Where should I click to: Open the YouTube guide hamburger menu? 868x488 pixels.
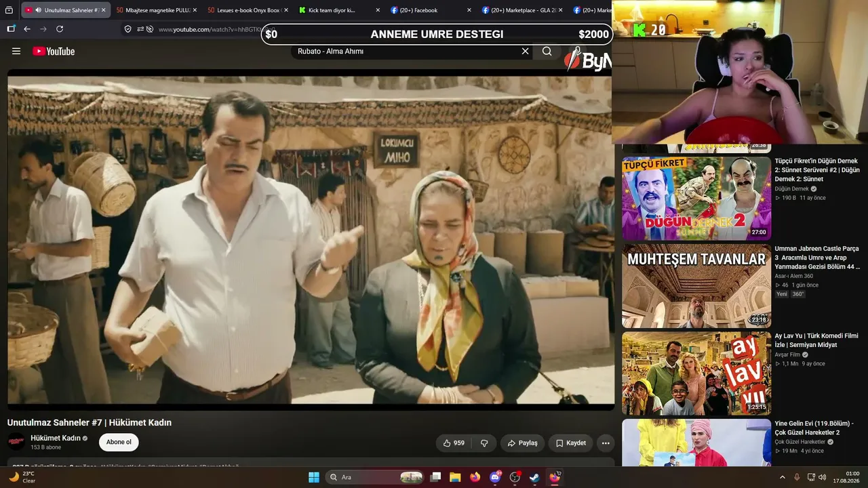[16, 52]
